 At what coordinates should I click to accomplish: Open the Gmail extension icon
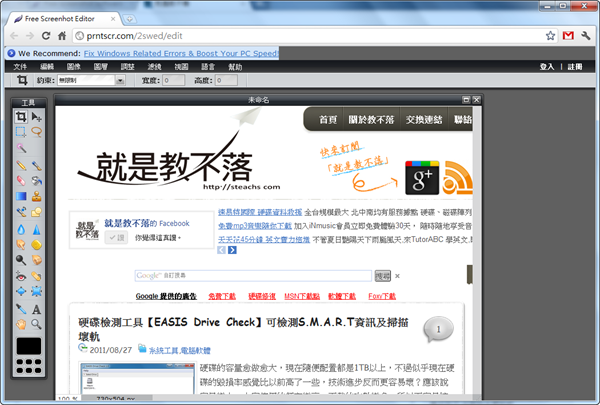(x=568, y=36)
